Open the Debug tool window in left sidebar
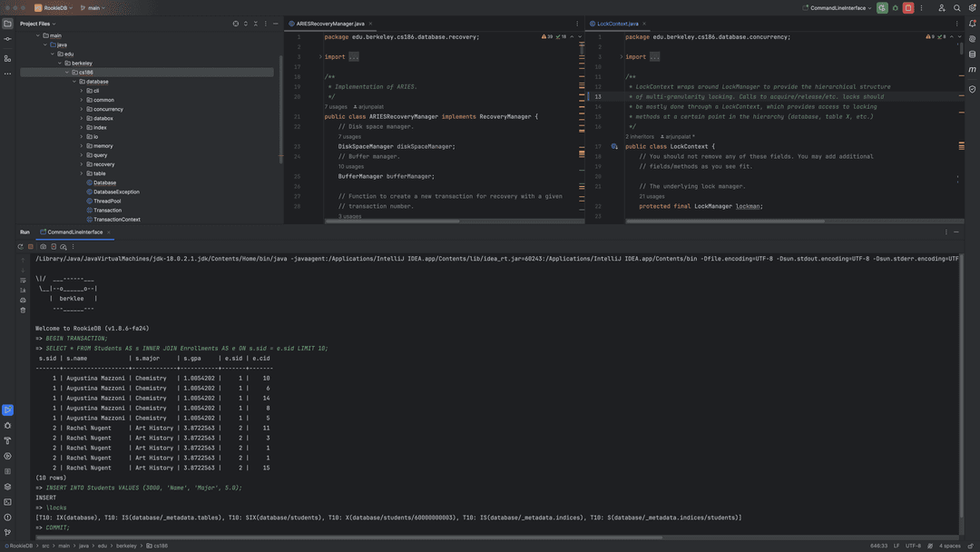The image size is (980, 552). pos(7,425)
